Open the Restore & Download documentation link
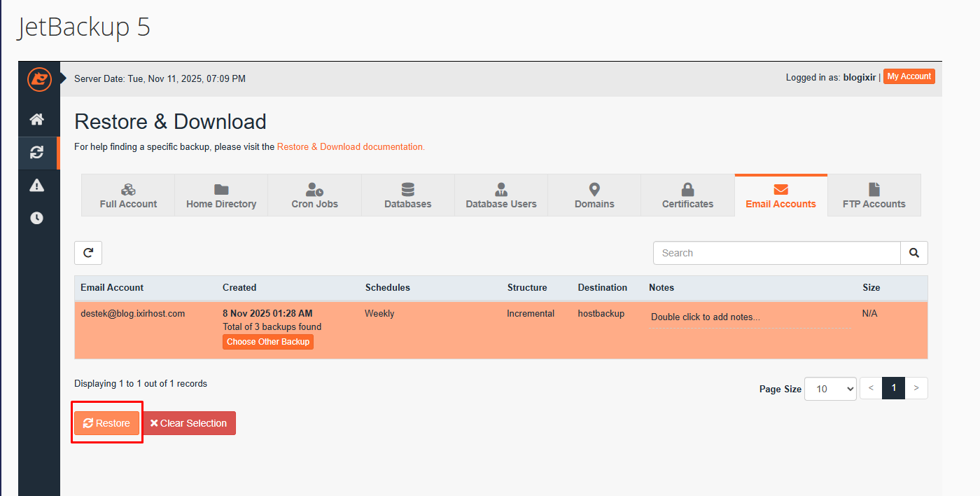The height and width of the screenshot is (496, 980). (x=351, y=147)
